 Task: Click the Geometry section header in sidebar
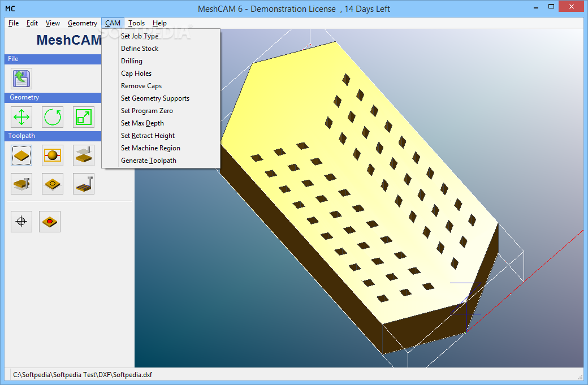pos(53,97)
